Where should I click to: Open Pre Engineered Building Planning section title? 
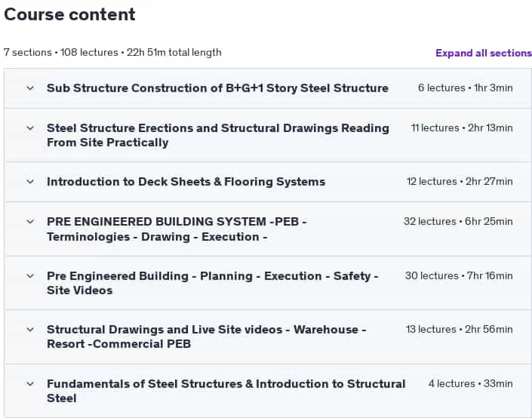pos(212,283)
